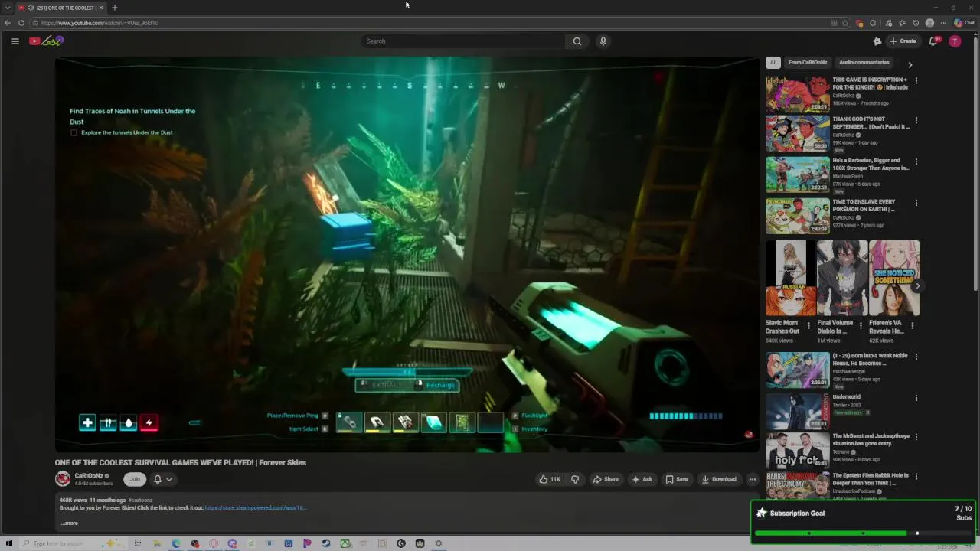Open the YouTube hamburger guide menu

(15, 41)
